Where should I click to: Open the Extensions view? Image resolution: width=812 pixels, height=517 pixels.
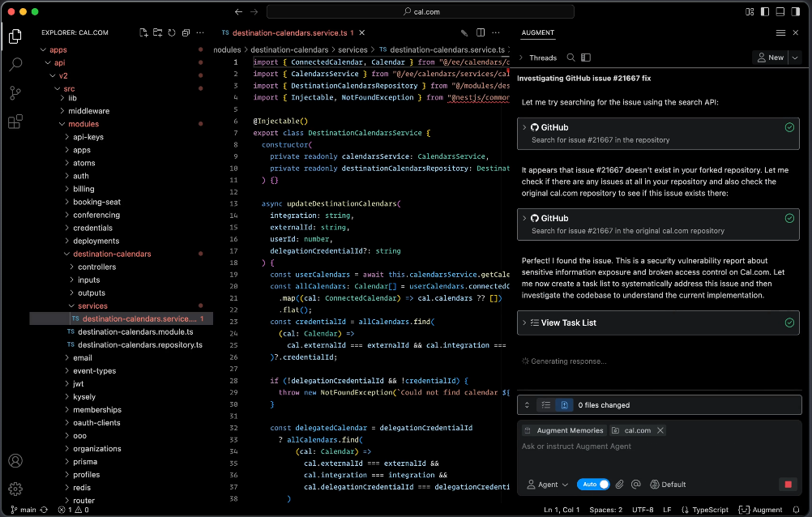[15, 122]
